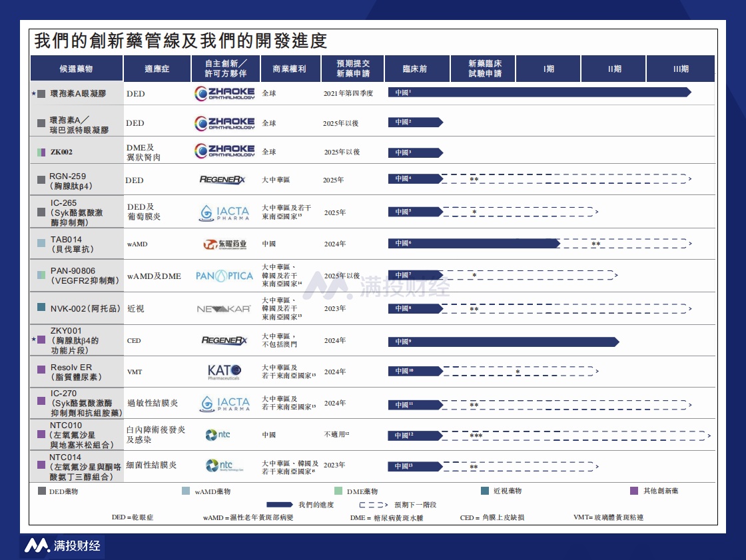Click the 东曜药业 logo in the TAB014 row

[x=224, y=244]
